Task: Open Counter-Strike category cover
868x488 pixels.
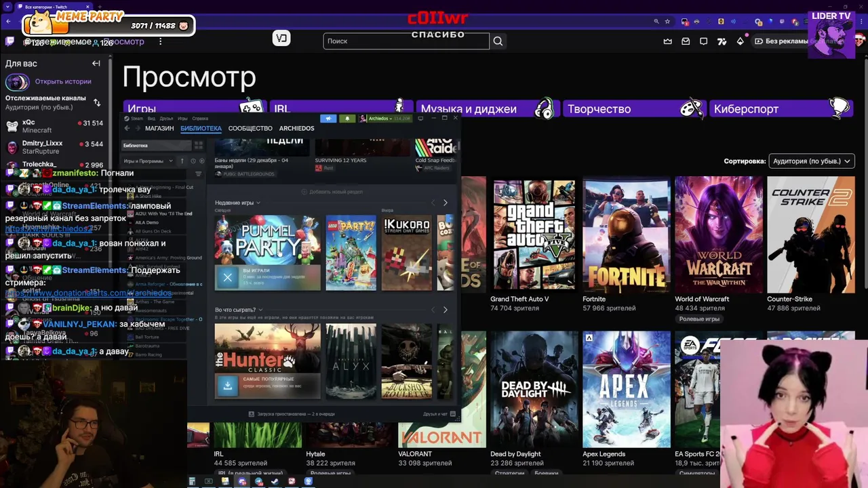Action: (810, 234)
